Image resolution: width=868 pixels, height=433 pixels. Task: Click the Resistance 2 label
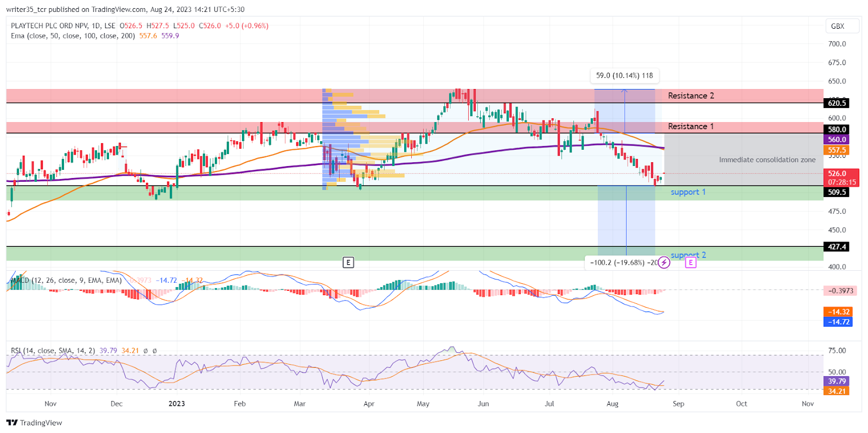[691, 95]
